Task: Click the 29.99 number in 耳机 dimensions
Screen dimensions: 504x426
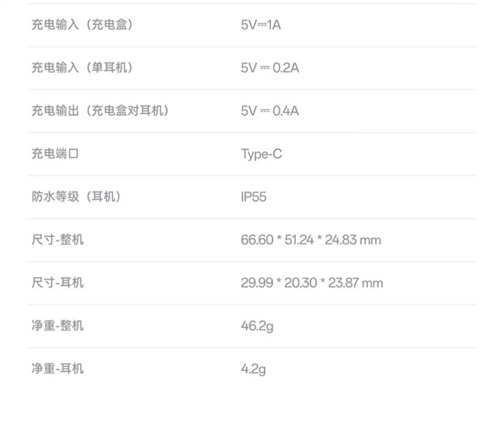Action: 257,283
